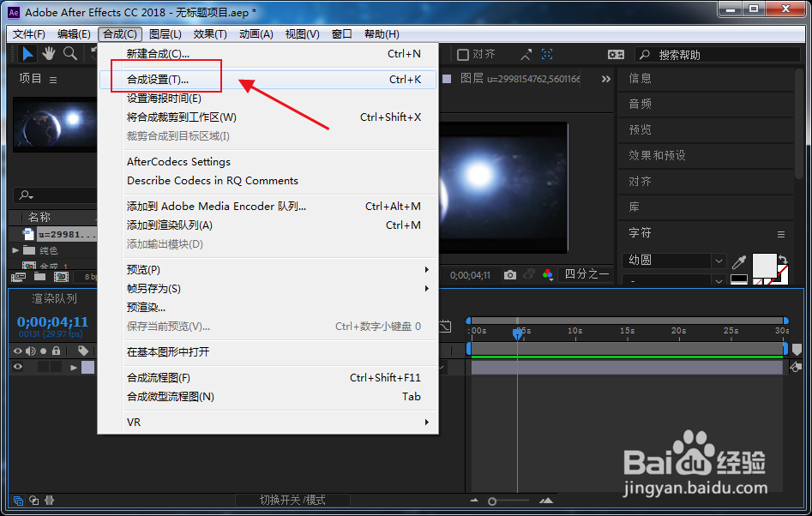Click the label tag icon in timeline header
Screen dimensions: 812x516
[x=83, y=351]
